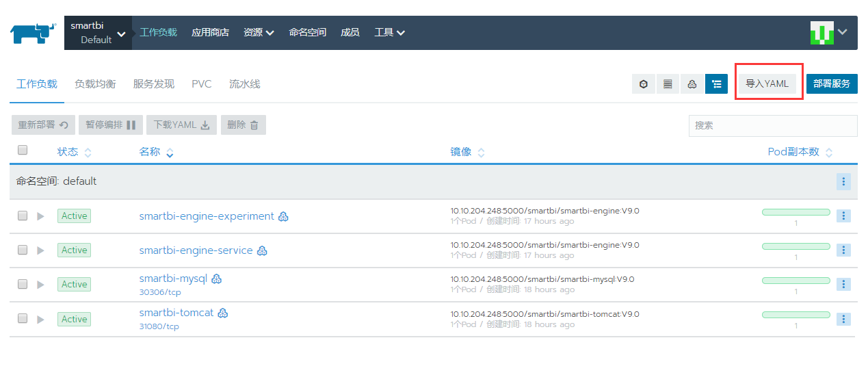Check the smartbi-tomcat row checkbox

[23, 319]
